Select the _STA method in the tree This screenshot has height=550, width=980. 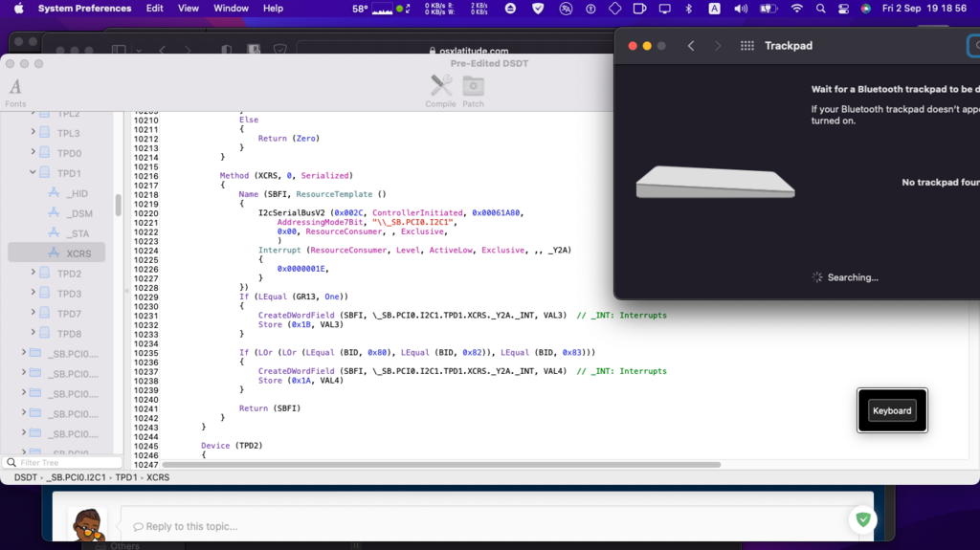78,233
